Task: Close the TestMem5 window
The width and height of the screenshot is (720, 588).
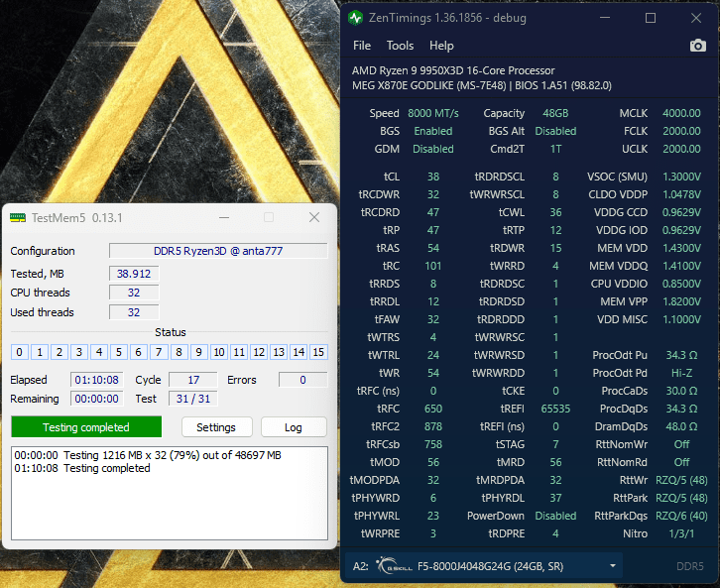Action: coord(314,217)
